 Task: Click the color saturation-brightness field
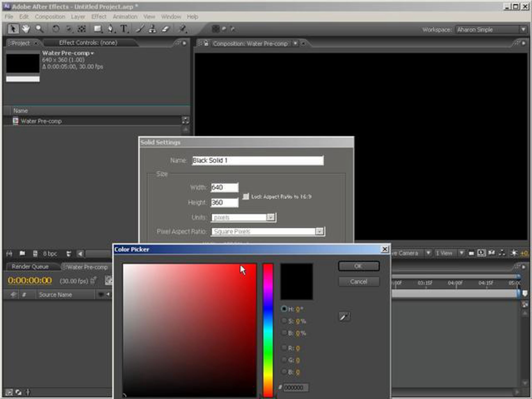[x=190, y=331]
